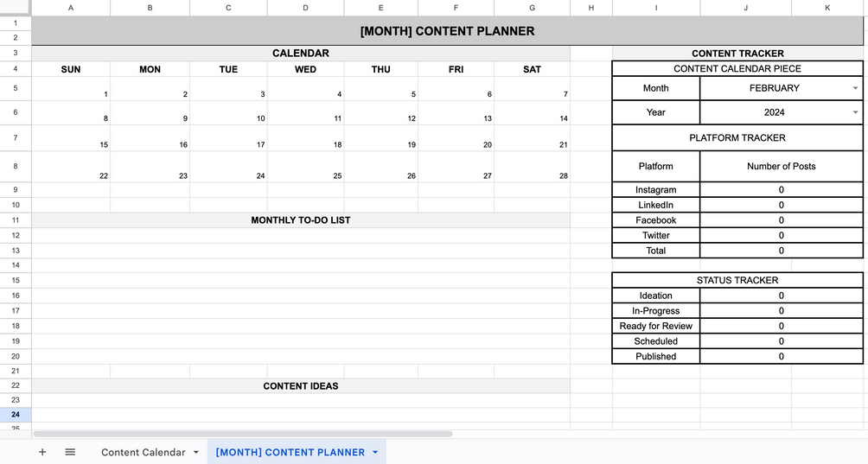Switch to the Content Calendar sheet tab
The width and height of the screenshot is (868, 464).
pyautogui.click(x=143, y=453)
